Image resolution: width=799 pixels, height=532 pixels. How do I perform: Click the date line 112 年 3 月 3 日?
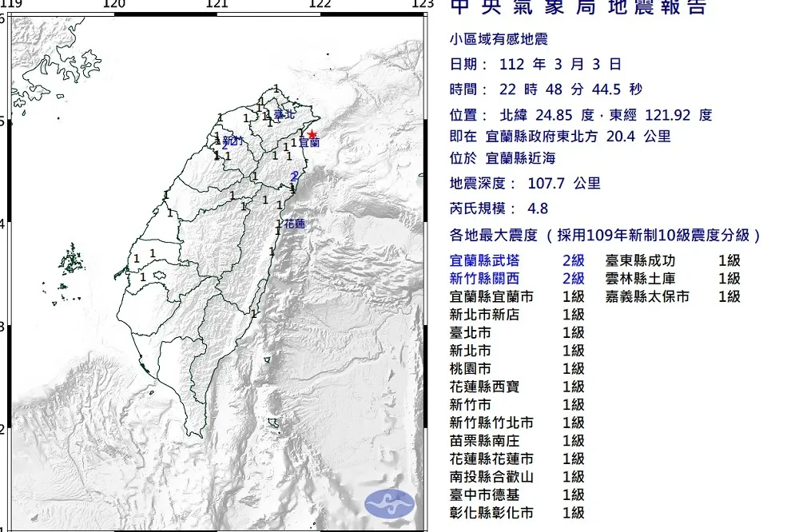535,64
